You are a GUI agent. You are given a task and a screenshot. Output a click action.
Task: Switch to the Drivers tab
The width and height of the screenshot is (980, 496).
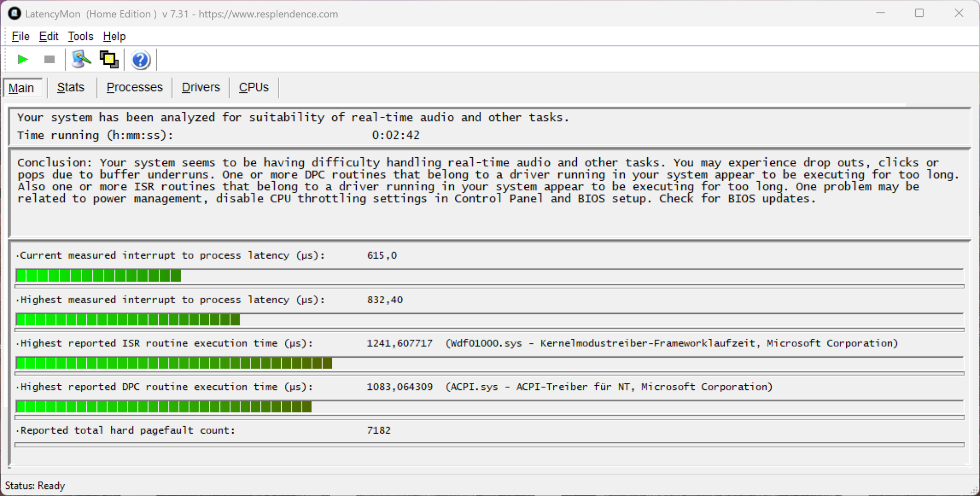point(201,87)
